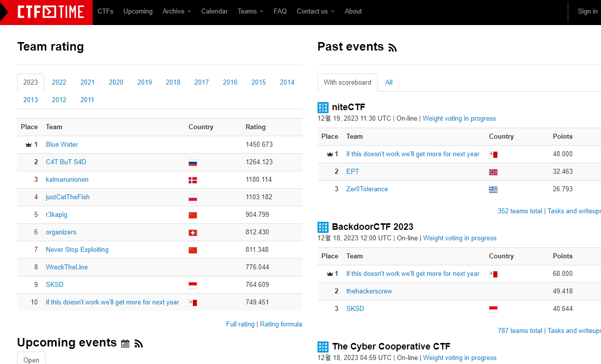Click the Norway flag beside EPT

click(x=493, y=172)
